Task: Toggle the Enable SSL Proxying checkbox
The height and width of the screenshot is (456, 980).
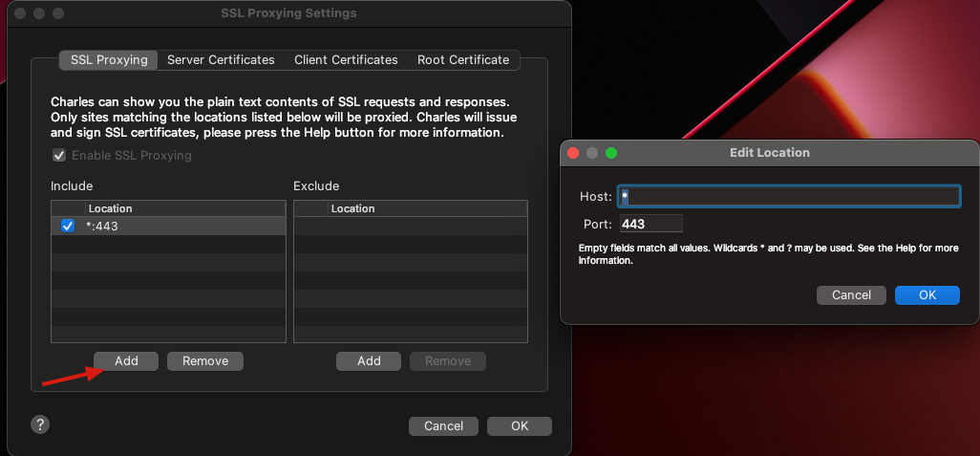Action: (59, 155)
